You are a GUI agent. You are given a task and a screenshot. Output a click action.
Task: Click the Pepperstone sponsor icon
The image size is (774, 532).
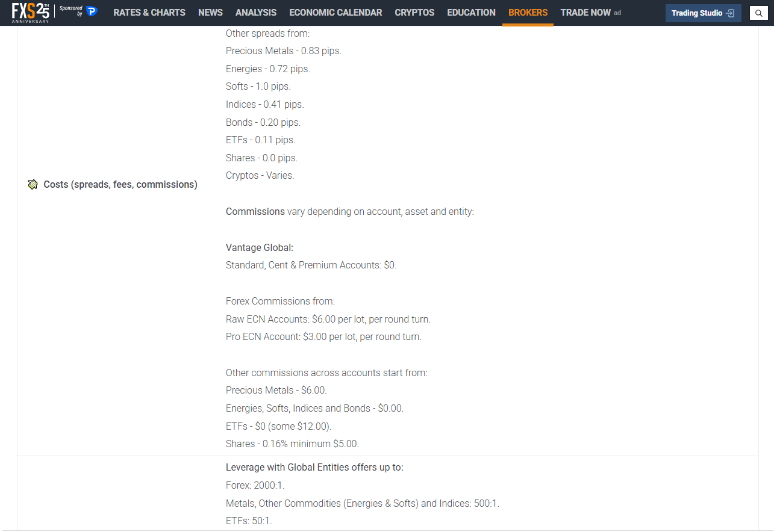92,11
